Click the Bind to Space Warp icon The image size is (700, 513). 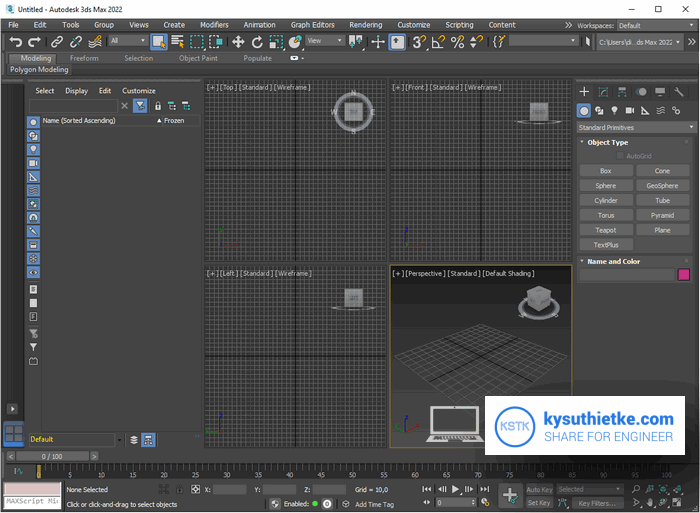point(95,42)
